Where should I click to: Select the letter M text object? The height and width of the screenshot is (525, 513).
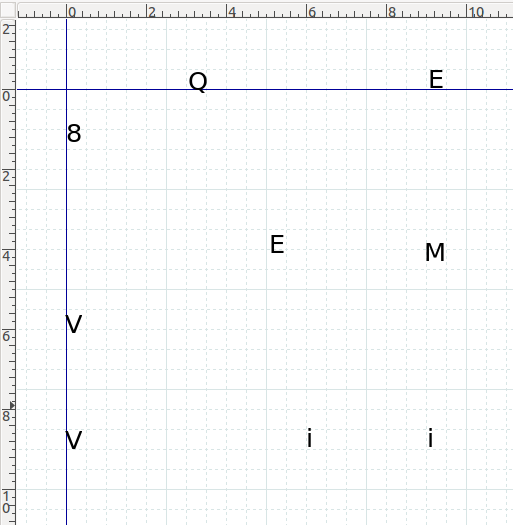pos(435,252)
